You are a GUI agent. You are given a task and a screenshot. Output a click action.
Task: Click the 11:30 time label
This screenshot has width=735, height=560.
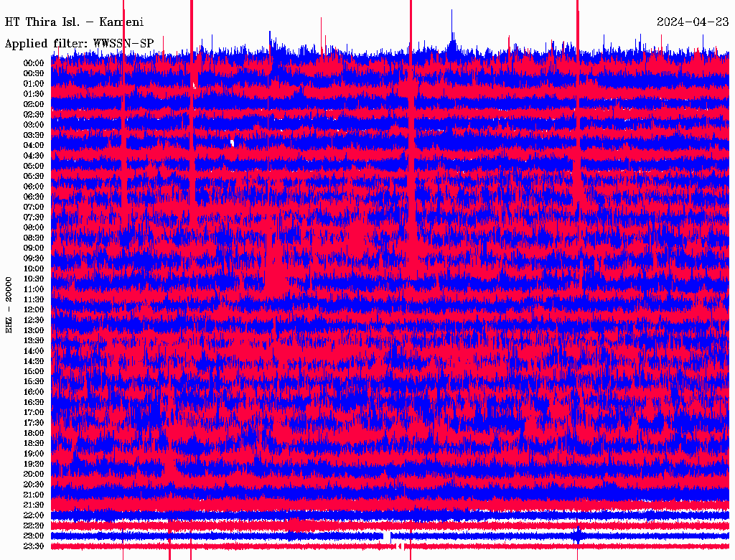[x=34, y=299]
